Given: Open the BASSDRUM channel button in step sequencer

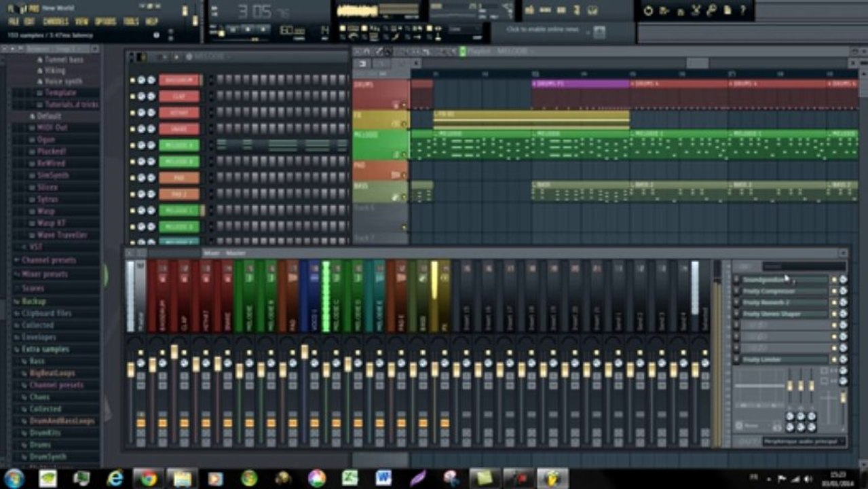Looking at the screenshot, I should (x=179, y=80).
